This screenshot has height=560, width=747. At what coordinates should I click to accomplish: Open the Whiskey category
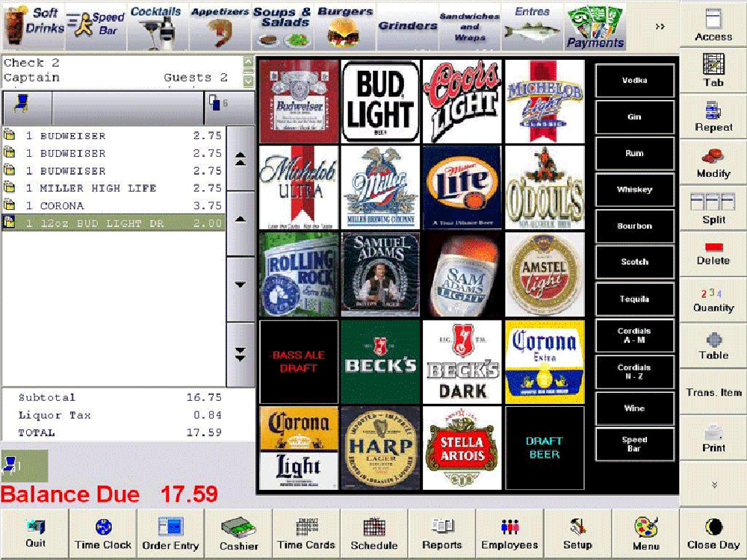[634, 190]
